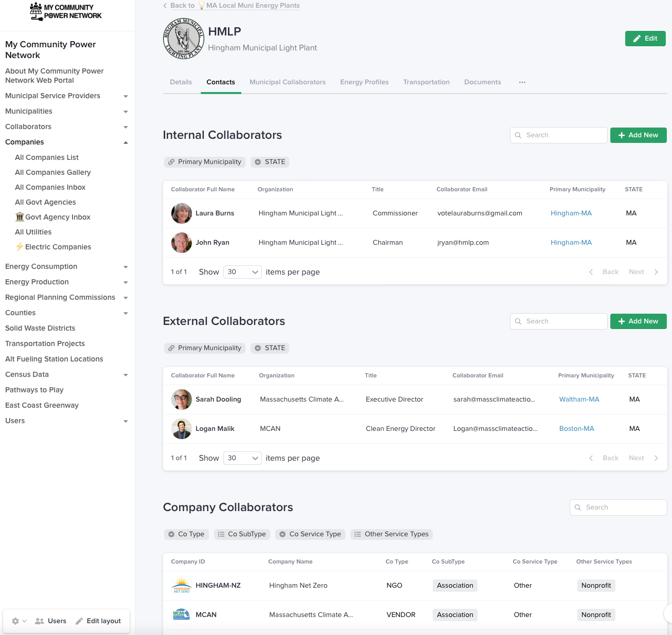Click Internal Collaborators next page arrow
Screen dimensions: 672x635
pos(656,272)
